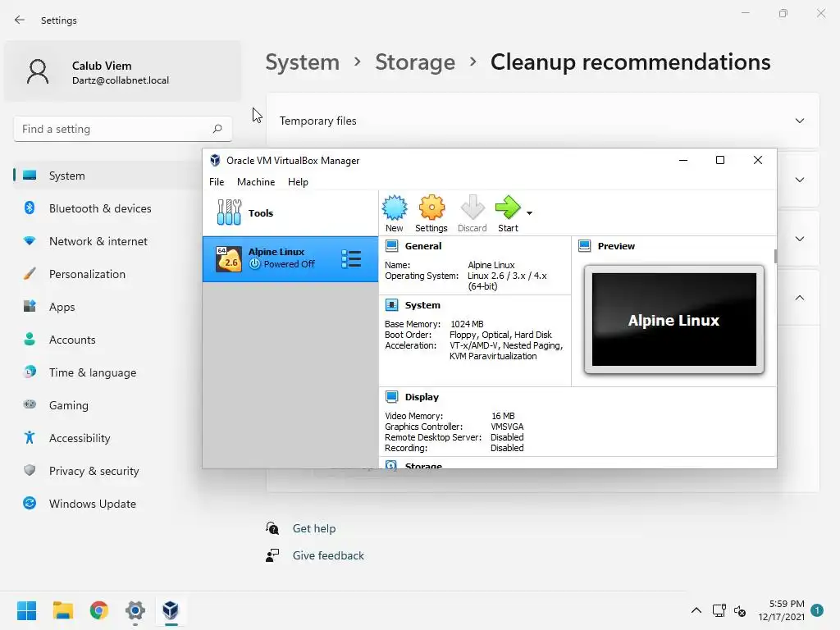Go back using the Settings back arrow
The height and width of the screenshot is (630, 840).
pyautogui.click(x=20, y=20)
